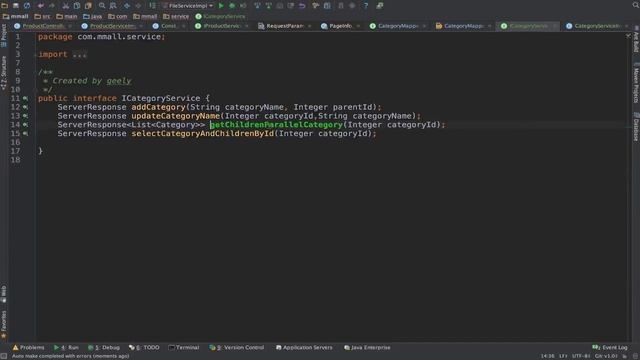The height and width of the screenshot is (360, 640).
Task: Click the Find magnifier toolbar icon
Action: [102, 6]
